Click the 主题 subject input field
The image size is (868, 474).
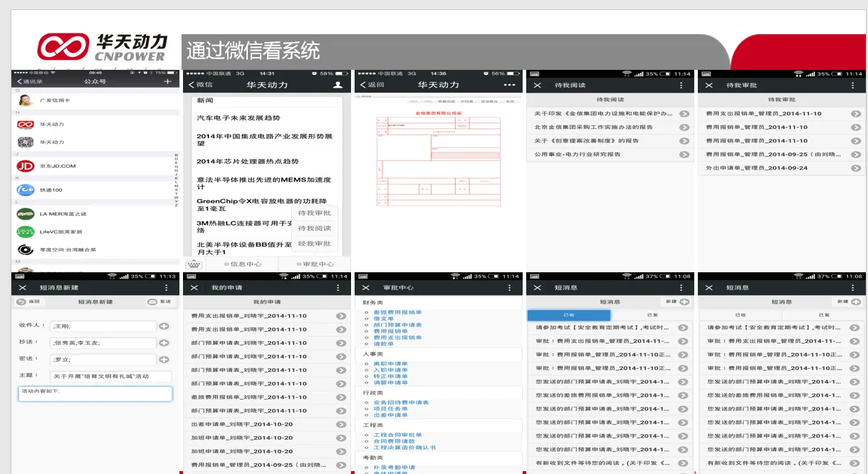click(x=110, y=376)
